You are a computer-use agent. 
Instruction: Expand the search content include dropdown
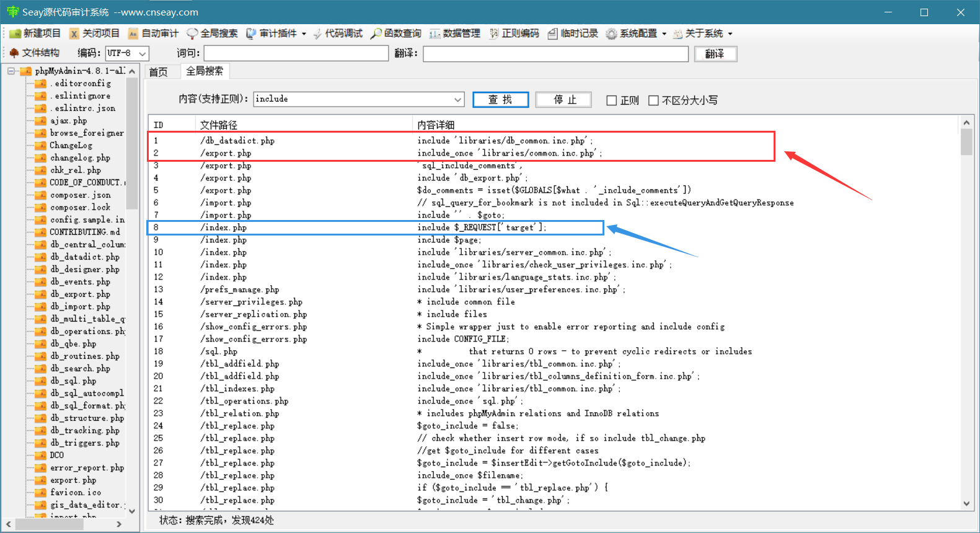click(x=457, y=99)
